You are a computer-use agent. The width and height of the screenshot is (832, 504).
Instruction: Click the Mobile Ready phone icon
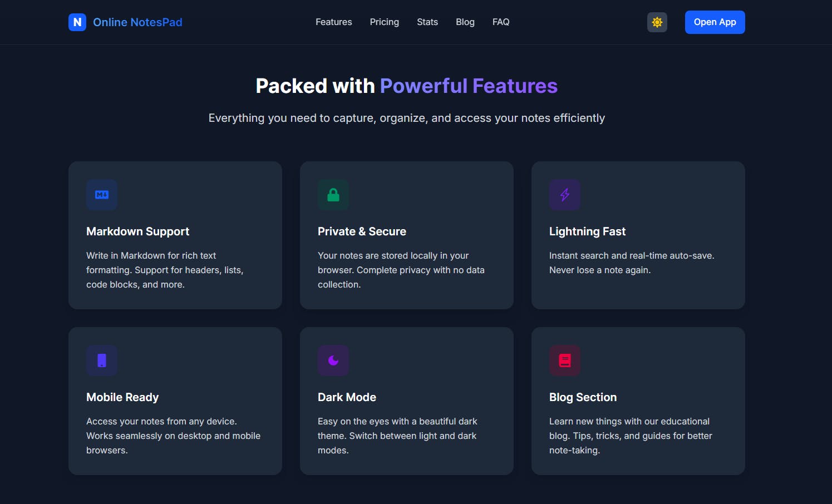pos(102,360)
